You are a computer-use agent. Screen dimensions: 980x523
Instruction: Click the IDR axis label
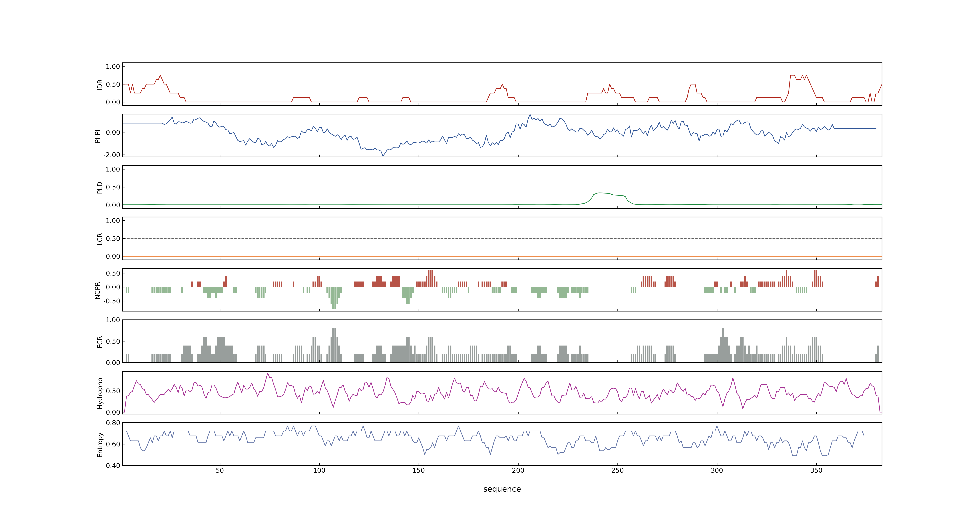pos(100,85)
